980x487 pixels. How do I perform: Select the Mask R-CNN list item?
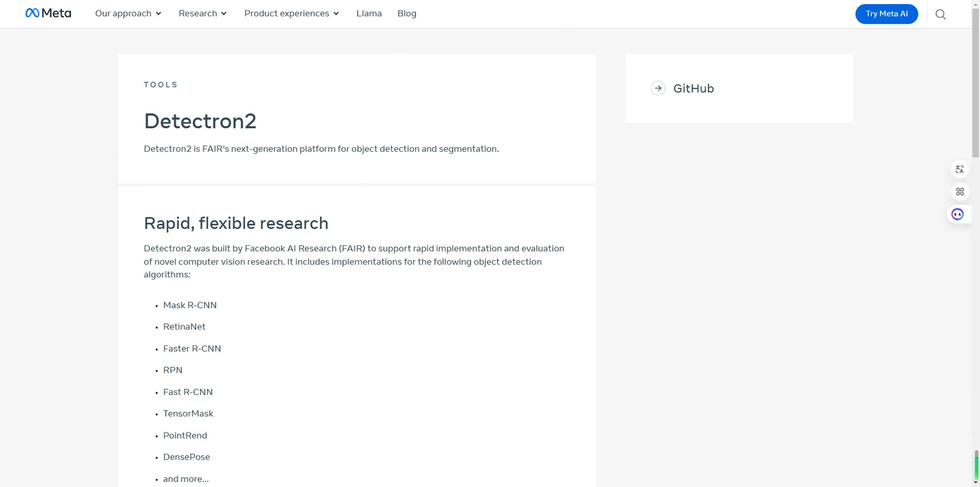click(190, 305)
